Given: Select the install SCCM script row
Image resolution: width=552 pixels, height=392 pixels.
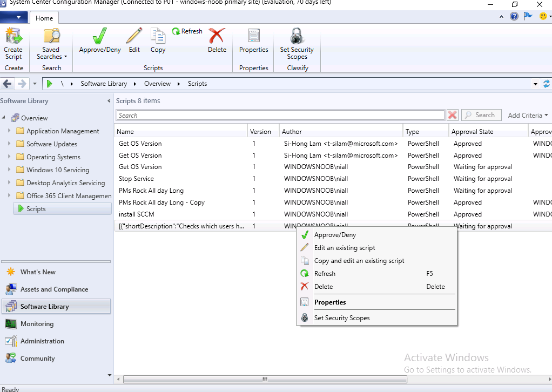Looking at the screenshot, I should click(333, 214).
